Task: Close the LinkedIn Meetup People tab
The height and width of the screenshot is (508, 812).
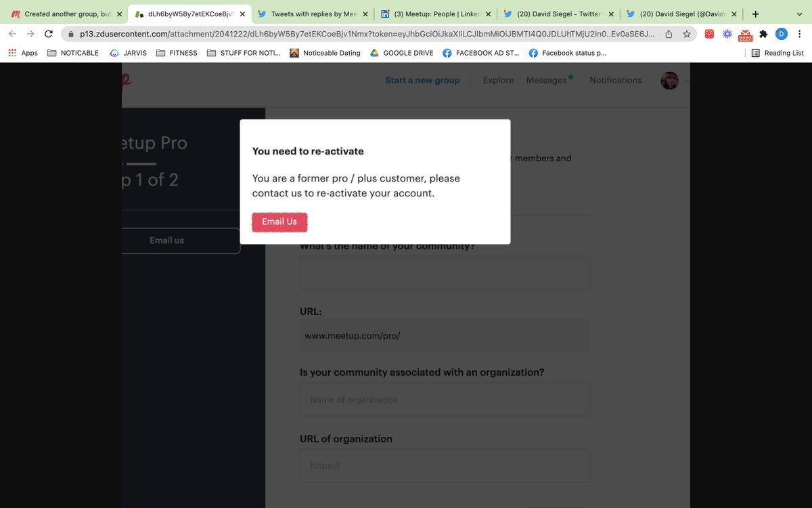Action: pyautogui.click(x=489, y=14)
